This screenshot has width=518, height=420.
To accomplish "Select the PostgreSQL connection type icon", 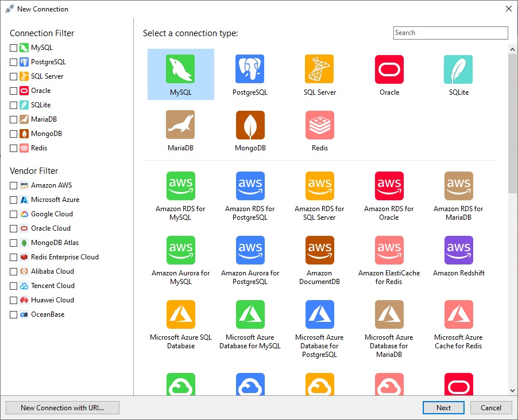I will pyautogui.click(x=250, y=69).
